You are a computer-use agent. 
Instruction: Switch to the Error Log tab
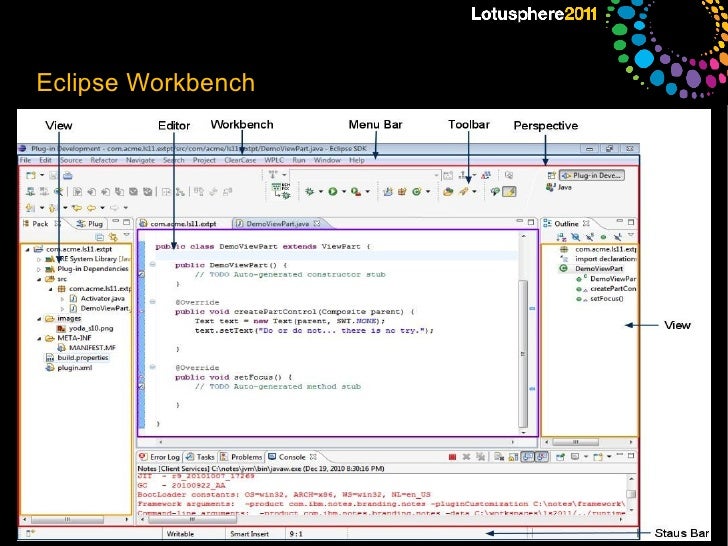(159, 457)
